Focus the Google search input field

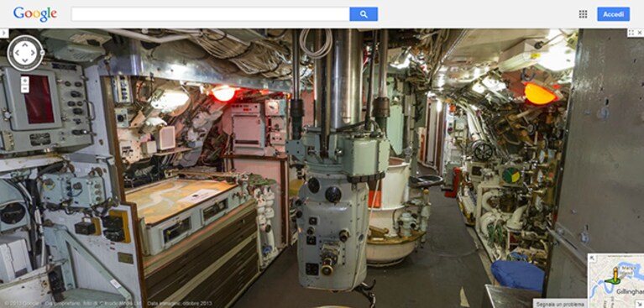[x=210, y=14]
